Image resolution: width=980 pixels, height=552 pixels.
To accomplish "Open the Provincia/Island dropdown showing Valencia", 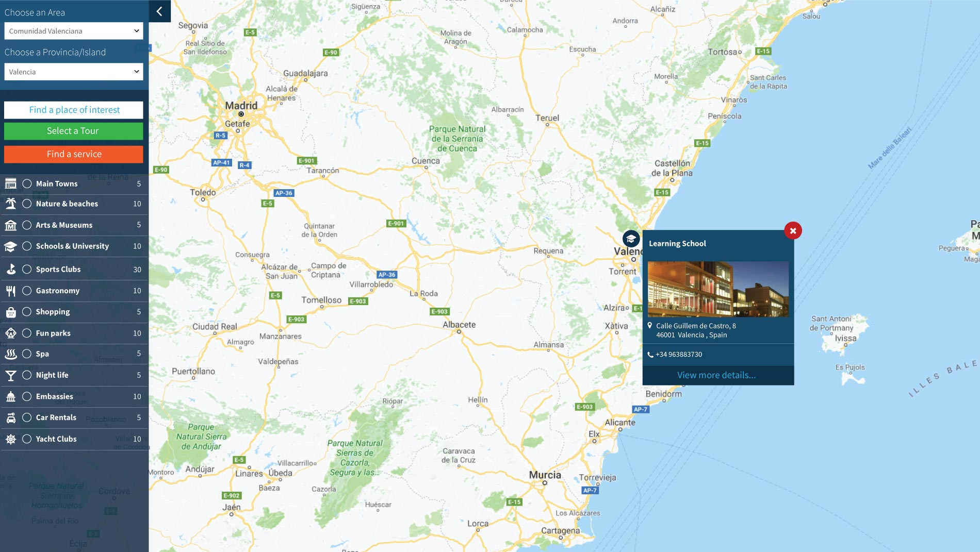I will 74,72.
